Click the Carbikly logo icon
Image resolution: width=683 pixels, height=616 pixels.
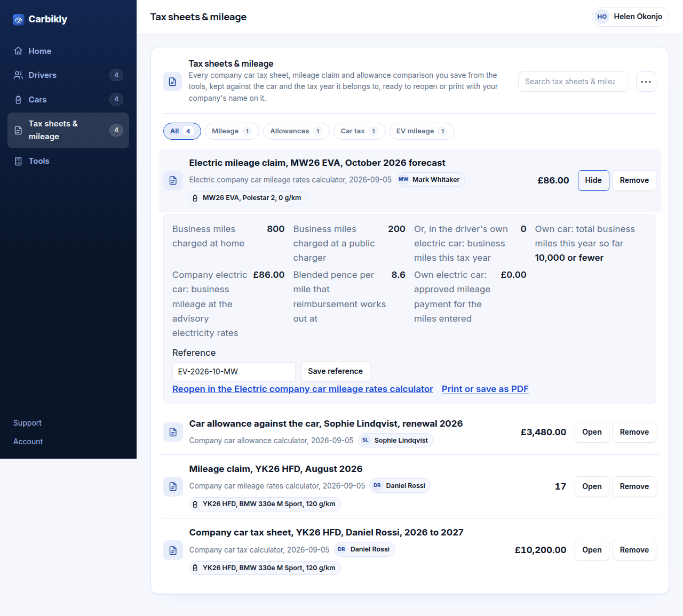tap(19, 20)
